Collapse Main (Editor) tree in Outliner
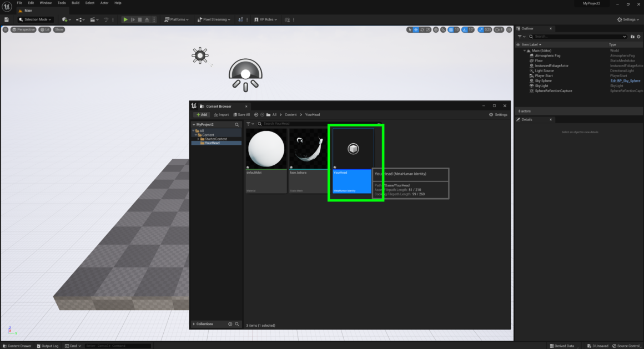This screenshot has width=644, height=349. click(x=525, y=50)
